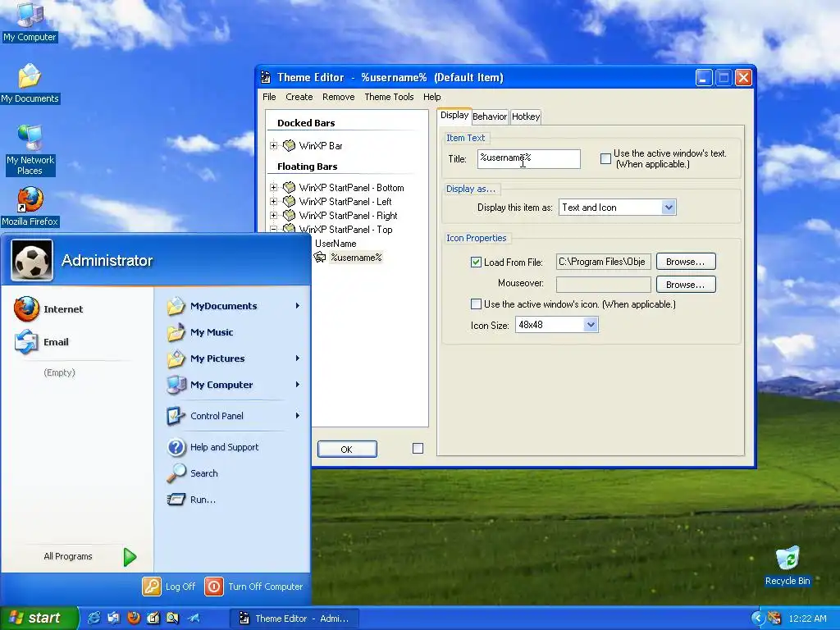840x630 pixels.
Task: Click Turn Off Computer power icon
Action: 214,587
